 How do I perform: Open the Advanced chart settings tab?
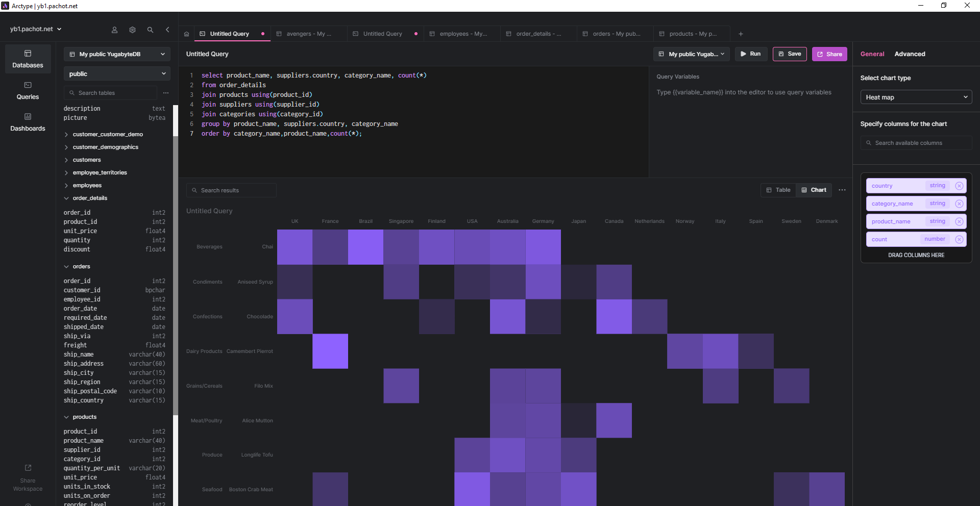point(910,54)
